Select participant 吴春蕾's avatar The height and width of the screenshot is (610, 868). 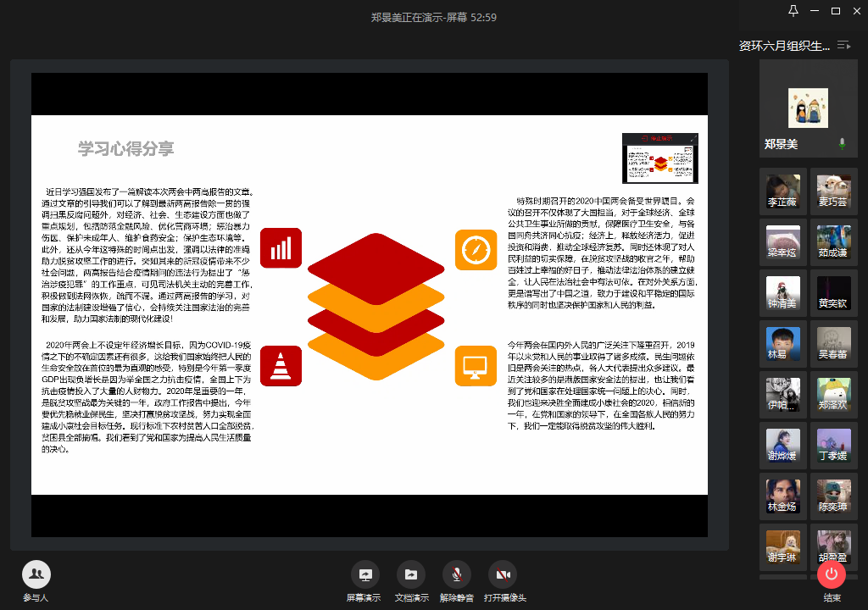pos(834,344)
